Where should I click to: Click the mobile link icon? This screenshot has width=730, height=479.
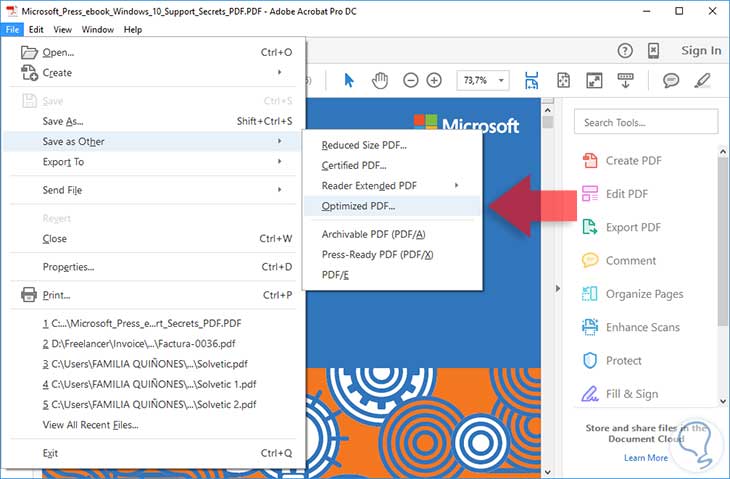point(654,50)
